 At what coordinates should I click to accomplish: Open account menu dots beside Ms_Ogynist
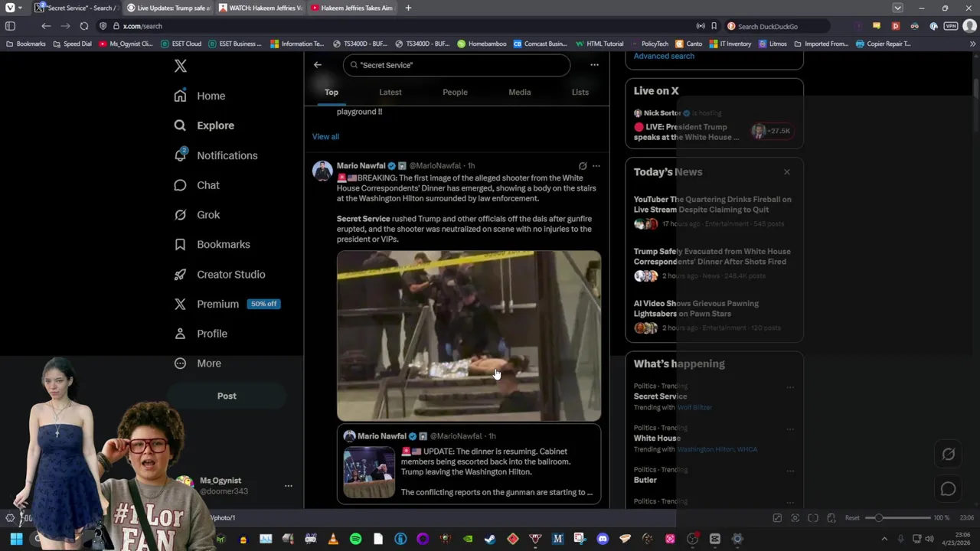[288, 486]
